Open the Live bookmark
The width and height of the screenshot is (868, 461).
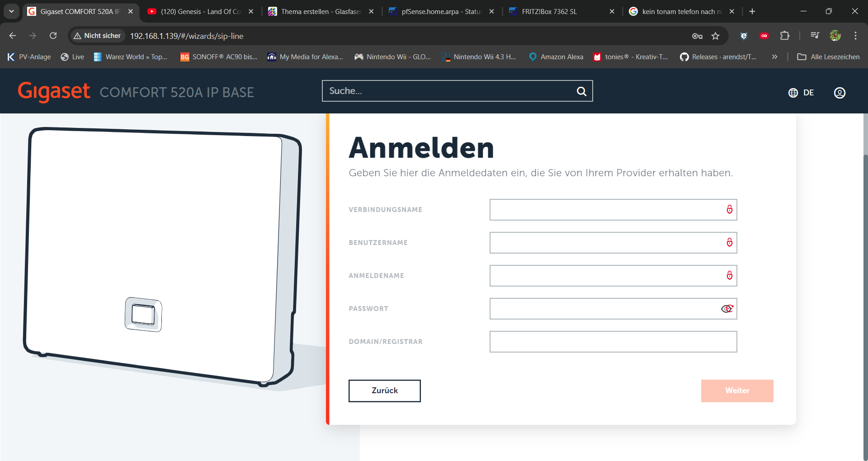(x=73, y=56)
